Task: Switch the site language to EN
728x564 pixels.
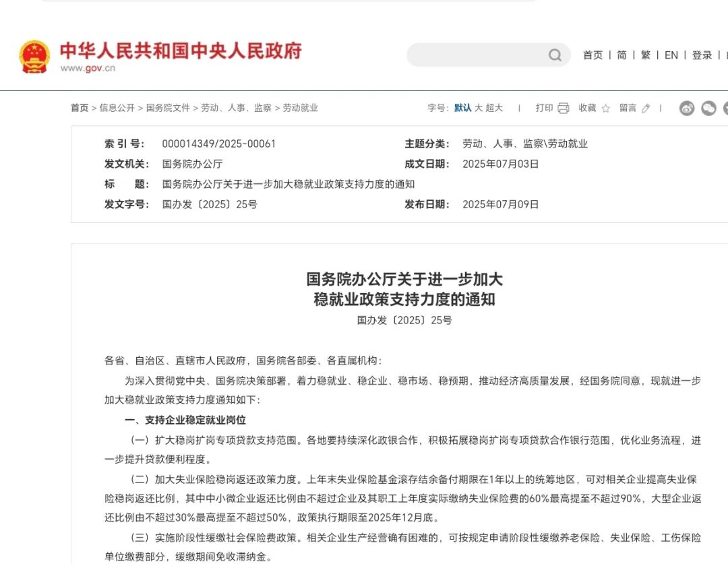Action: 671,55
